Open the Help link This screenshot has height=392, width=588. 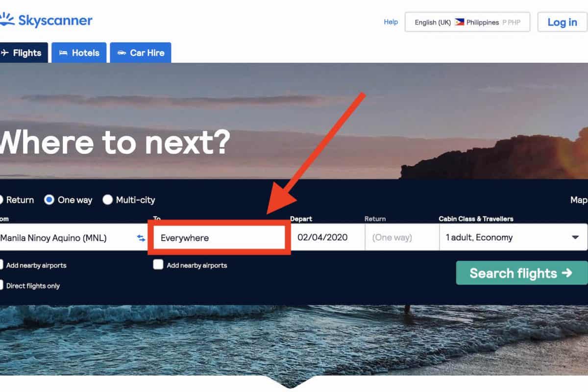(391, 22)
